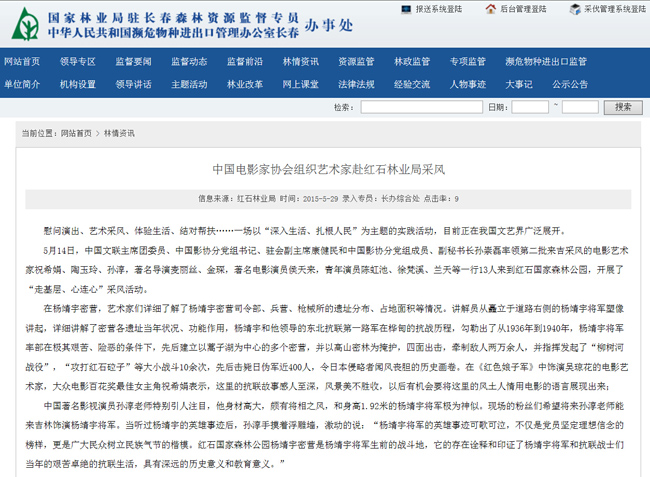Click the green tree logo icon

(x=26, y=24)
